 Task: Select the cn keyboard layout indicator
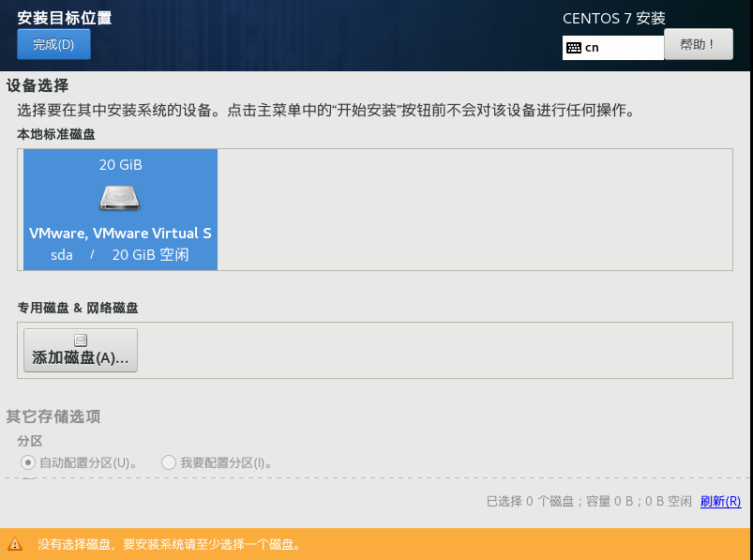point(613,48)
